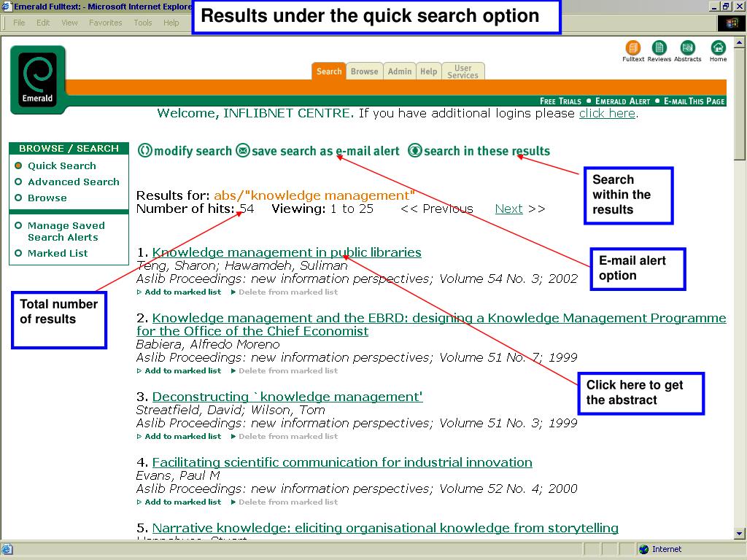The image size is (747, 560).
Task: Click the 'Teng, Sharon; Hawamdeh, Suliman' authors line
Action: tap(242, 265)
